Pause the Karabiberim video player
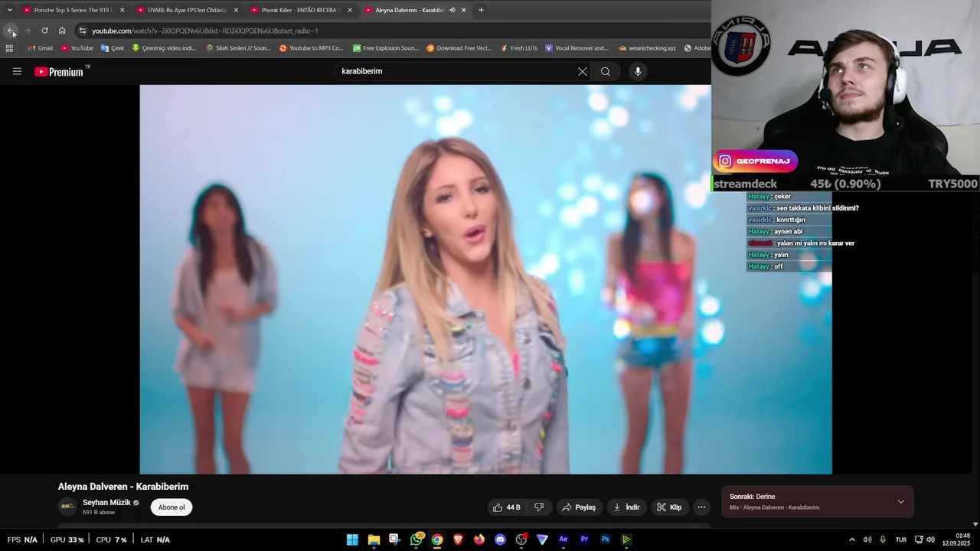Image resolution: width=980 pixels, height=551 pixels. (485, 279)
